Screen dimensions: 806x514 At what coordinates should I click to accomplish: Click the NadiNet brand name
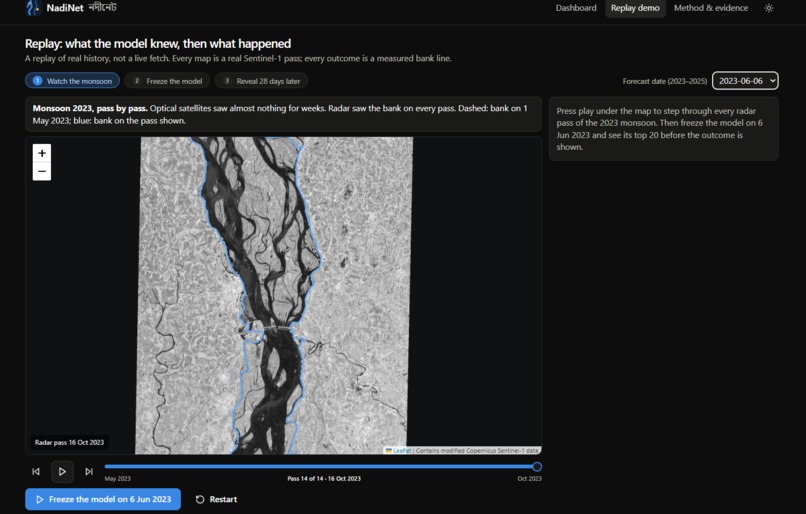[65, 8]
